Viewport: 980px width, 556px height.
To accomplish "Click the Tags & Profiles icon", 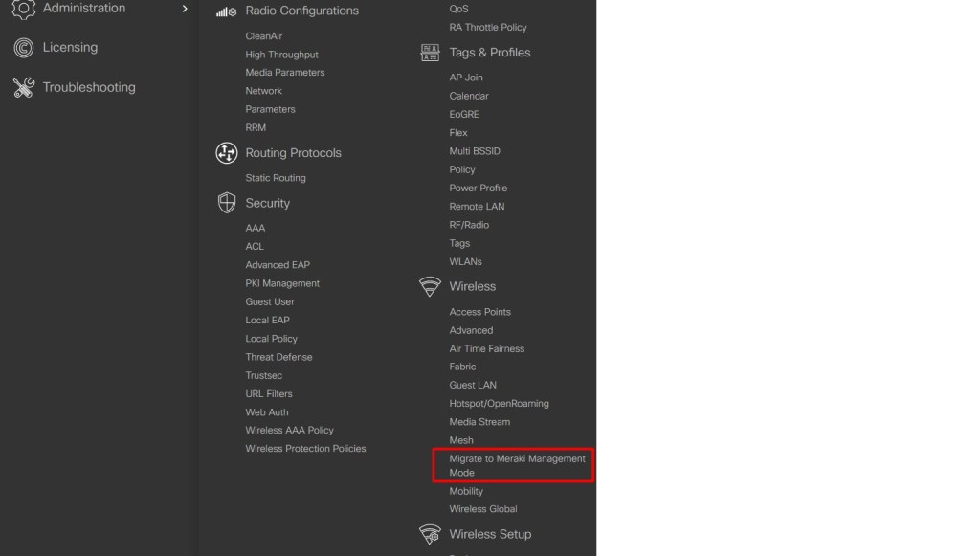I will [x=431, y=53].
